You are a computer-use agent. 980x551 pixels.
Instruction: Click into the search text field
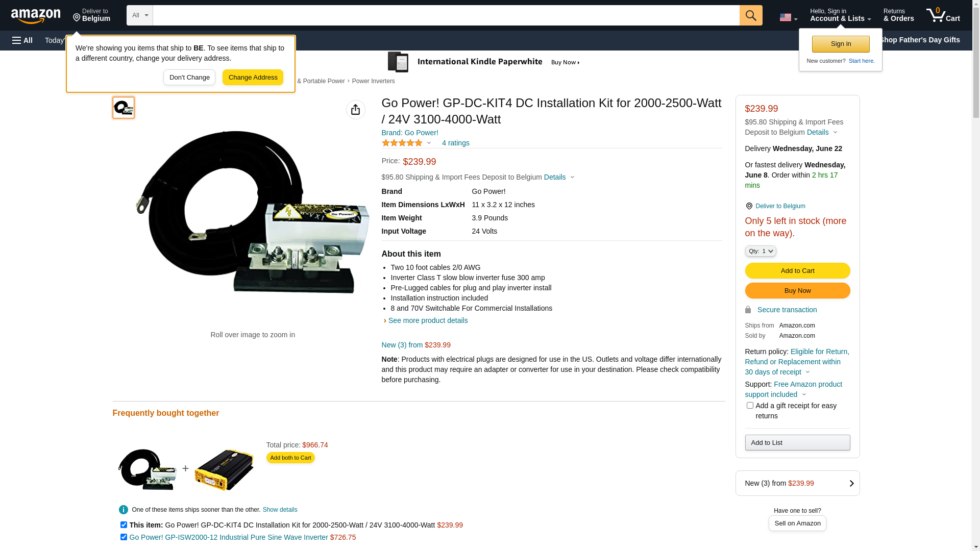pyautogui.click(x=446, y=15)
